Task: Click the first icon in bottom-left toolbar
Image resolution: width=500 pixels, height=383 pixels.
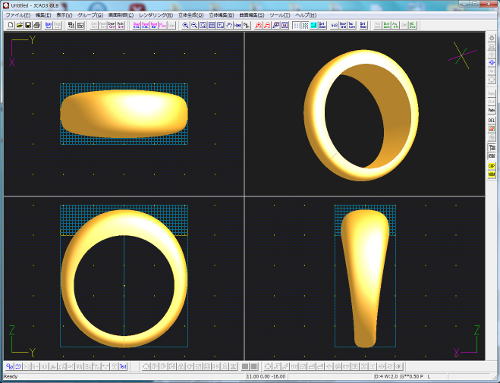Action: tap(10, 367)
